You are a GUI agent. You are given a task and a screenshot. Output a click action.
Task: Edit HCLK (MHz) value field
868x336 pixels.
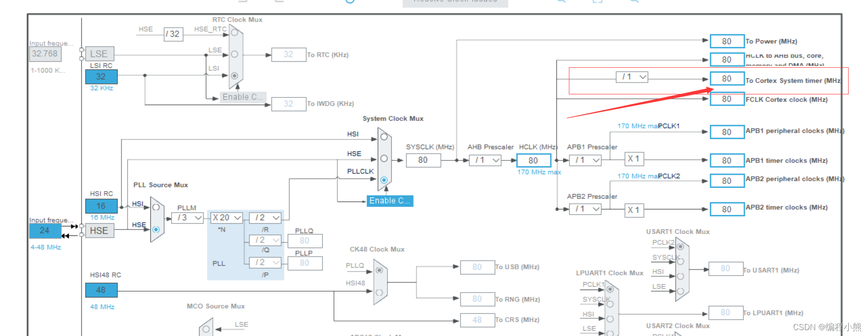(534, 160)
